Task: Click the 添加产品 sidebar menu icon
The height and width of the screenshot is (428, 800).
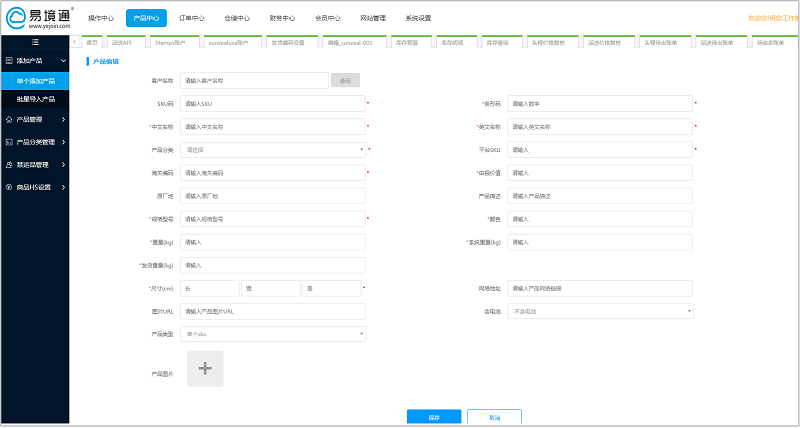Action: tap(8, 61)
